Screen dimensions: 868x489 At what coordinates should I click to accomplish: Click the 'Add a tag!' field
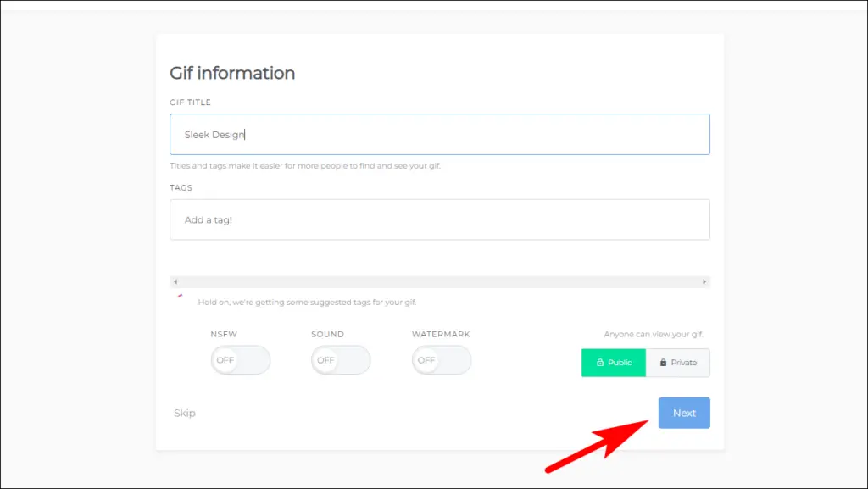click(440, 219)
